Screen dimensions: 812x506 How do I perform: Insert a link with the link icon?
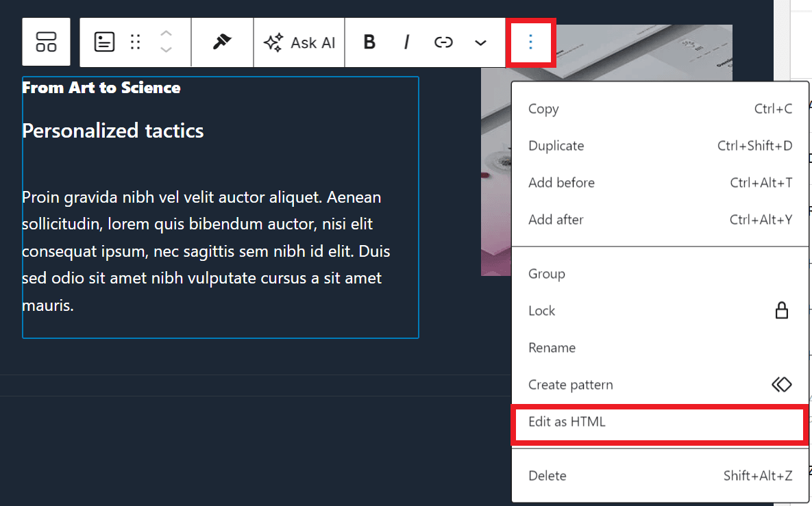point(443,42)
